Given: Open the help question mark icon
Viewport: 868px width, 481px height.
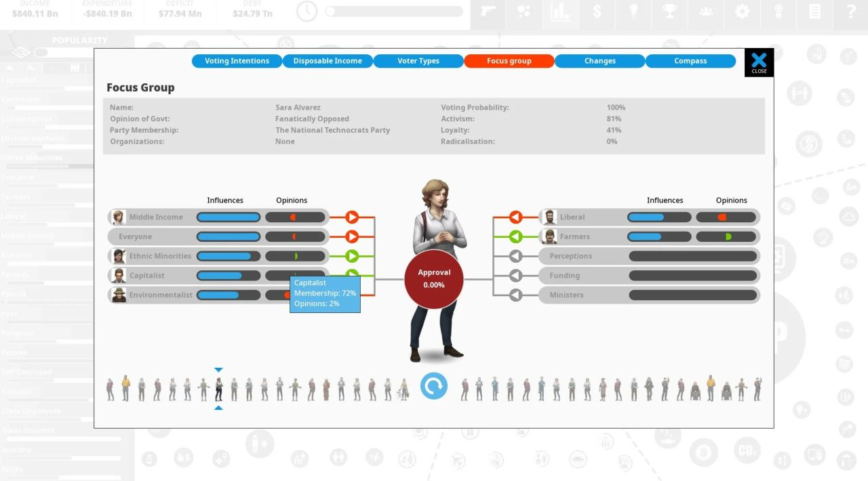Looking at the screenshot, I should [851, 12].
